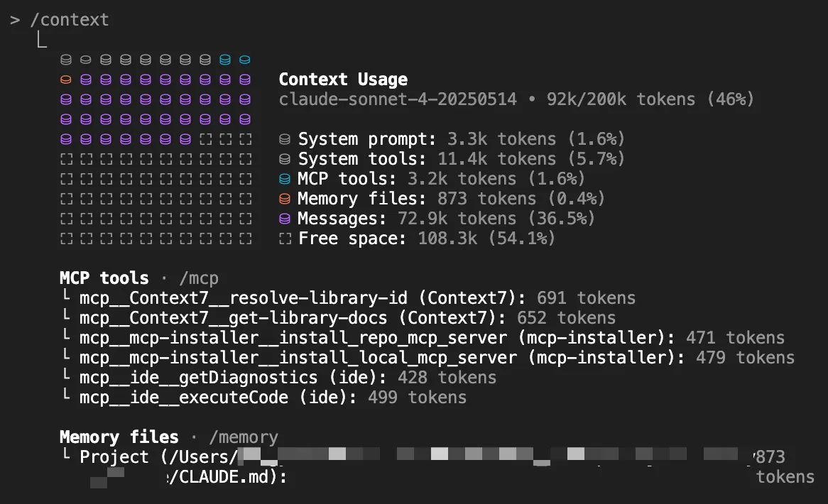Viewport: 828px width, 504px height.
Task: Click the cyan MCP tools legend icon
Action: (285, 179)
